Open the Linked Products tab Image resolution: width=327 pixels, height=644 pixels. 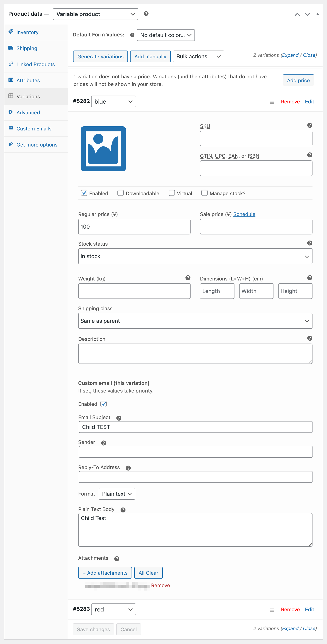pyautogui.click(x=35, y=64)
